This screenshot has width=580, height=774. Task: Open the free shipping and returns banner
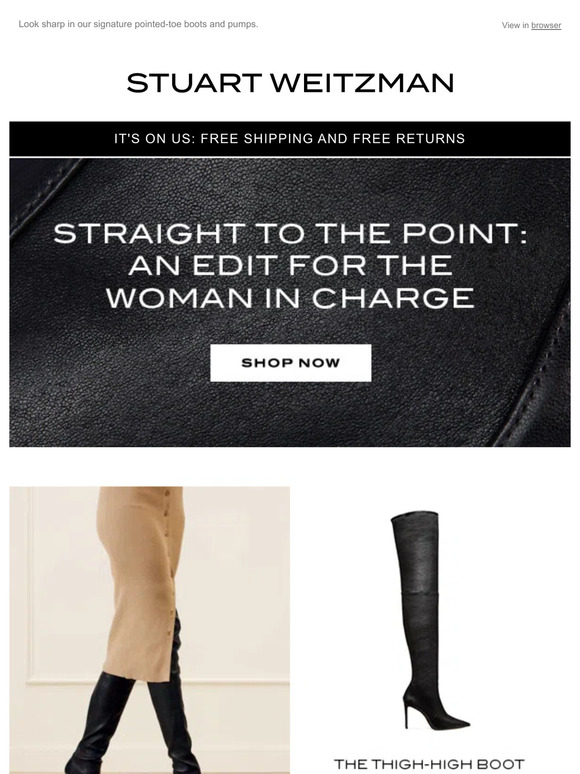point(290,139)
